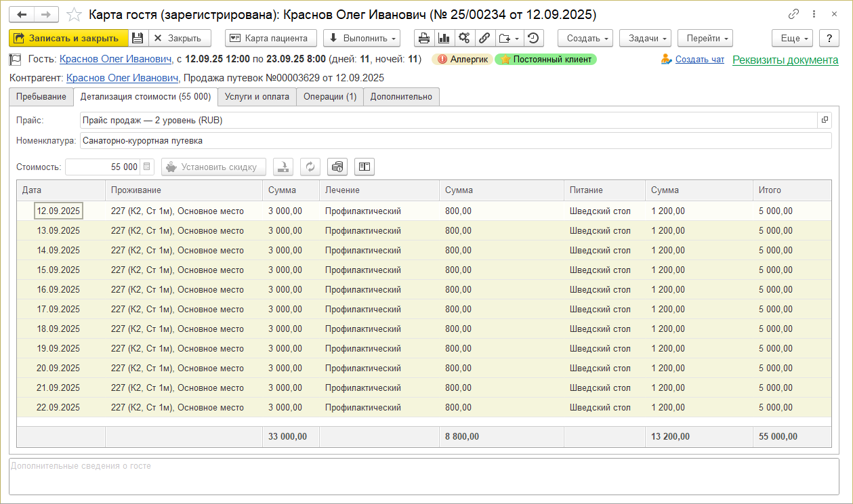
Task: Open change history clock icon
Action: tap(534, 39)
